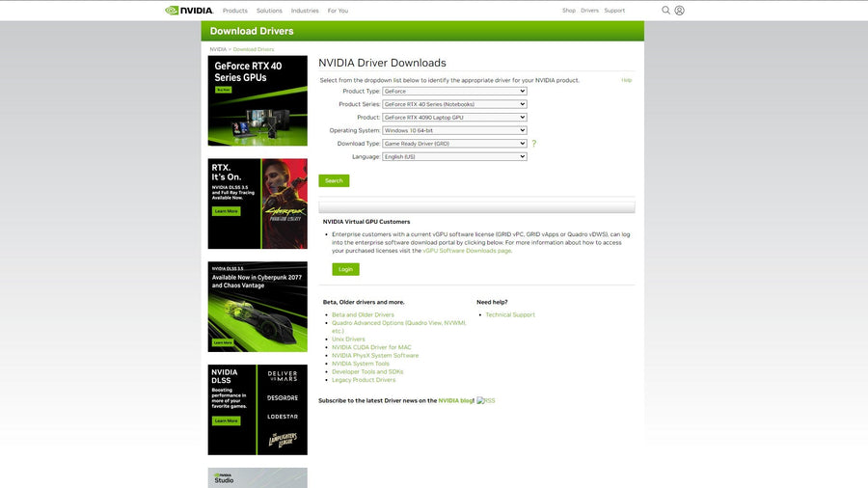Viewport: 868px width, 488px height.
Task: Open NVIDIA CUDA Driver for MAC link
Action: coord(371,347)
